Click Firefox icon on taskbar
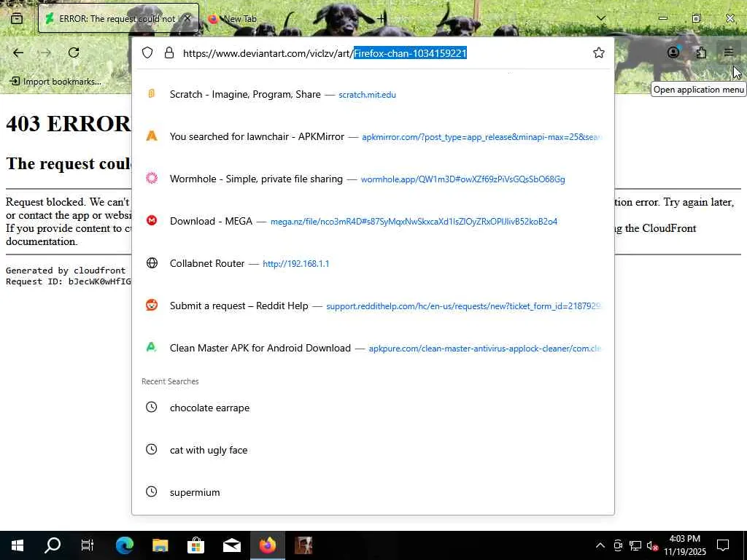747x560 pixels. tap(267, 545)
